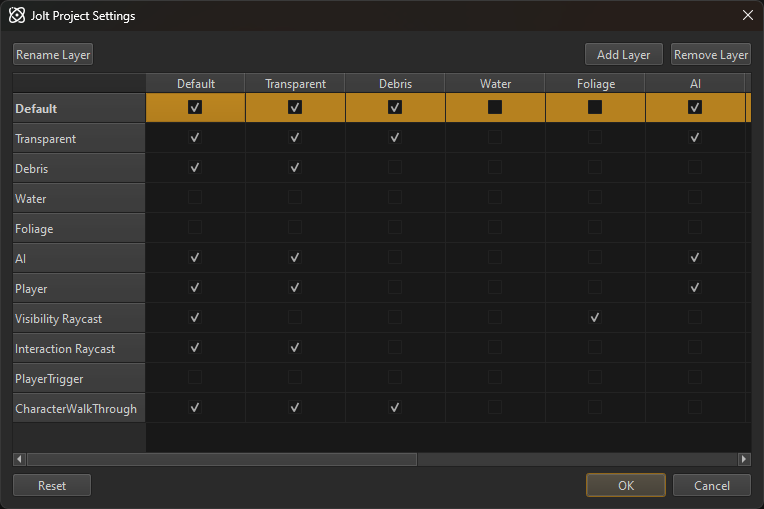The height and width of the screenshot is (509, 764).
Task: Confirm settings with the OK button
Action: [626, 486]
